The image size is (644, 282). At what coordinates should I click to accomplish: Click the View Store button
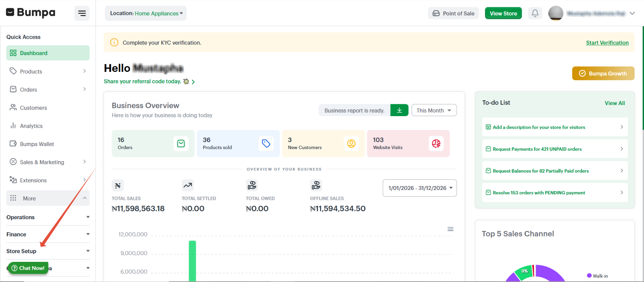coord(503,13)
